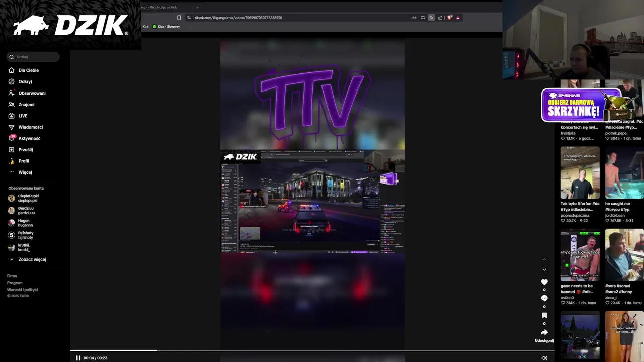Go to the previous video arrow
The height and width of the screenshot is (362, 644).
(544, 259)
